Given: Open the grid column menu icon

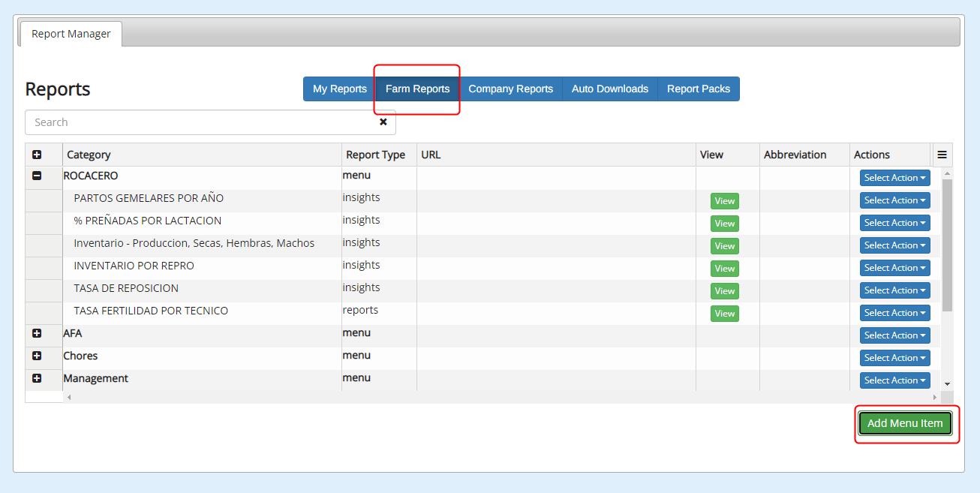Looking at the screenshot, I should tap(942, 155).
